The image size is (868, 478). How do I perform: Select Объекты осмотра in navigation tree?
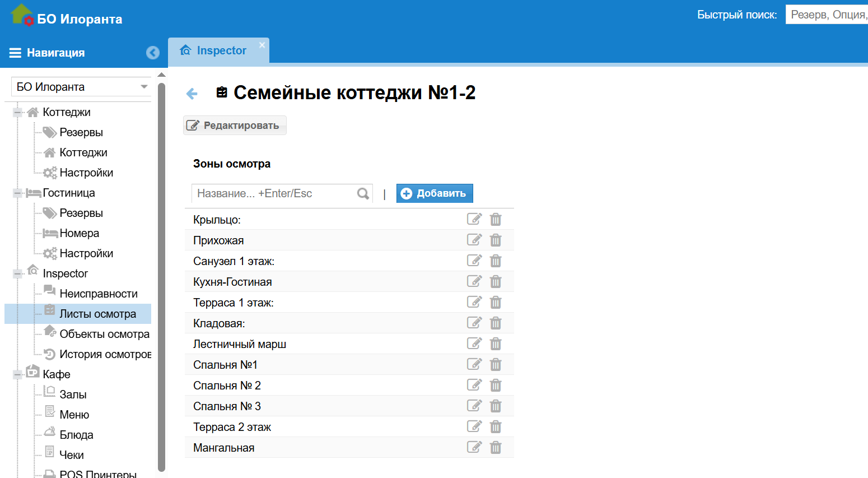[x=104, y=333]
